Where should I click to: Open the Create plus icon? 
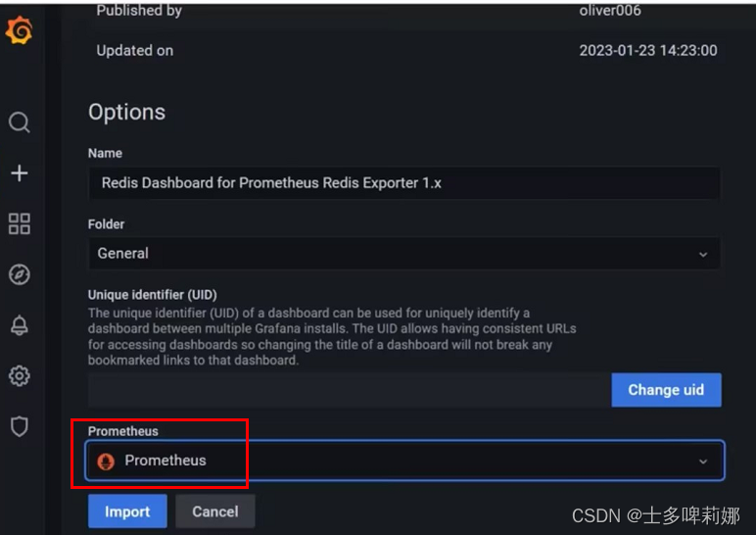coord(20,173)
